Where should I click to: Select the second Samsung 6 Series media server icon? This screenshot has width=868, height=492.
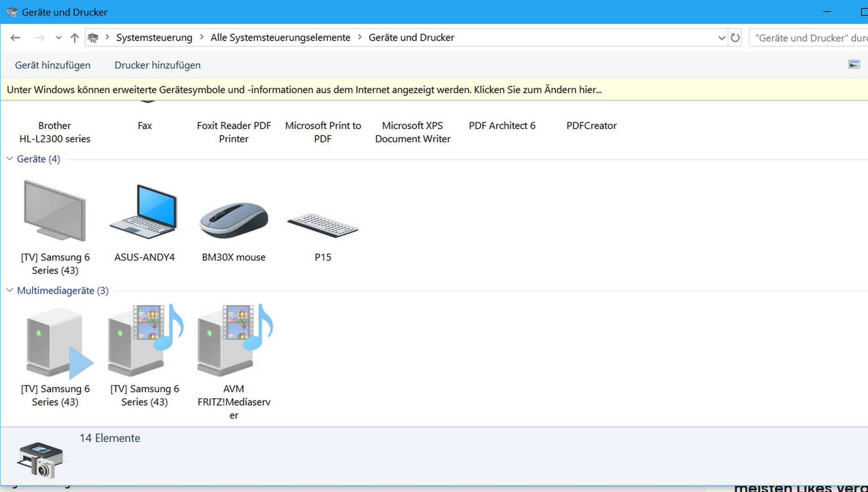tap(145, 340)
